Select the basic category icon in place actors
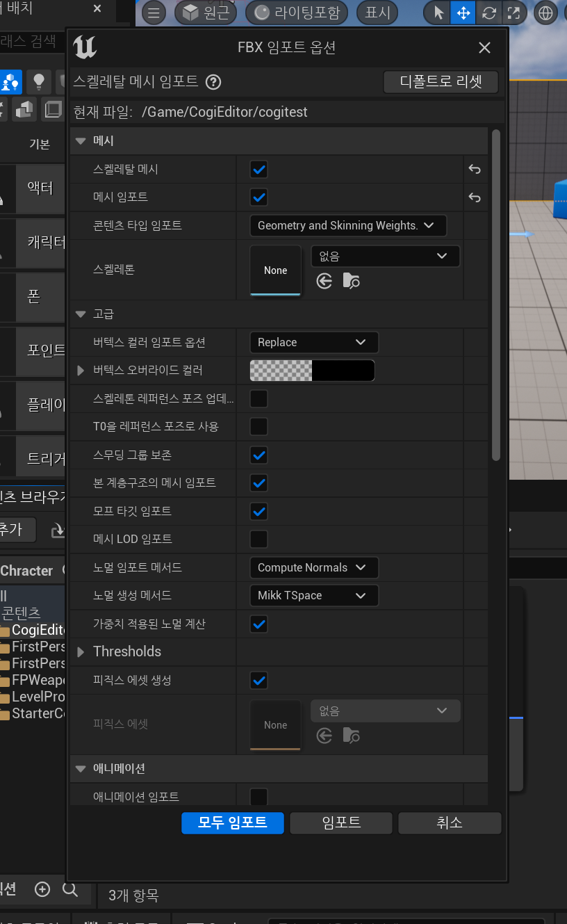Viewport: 567px width, 924px height. pos(10,81)
